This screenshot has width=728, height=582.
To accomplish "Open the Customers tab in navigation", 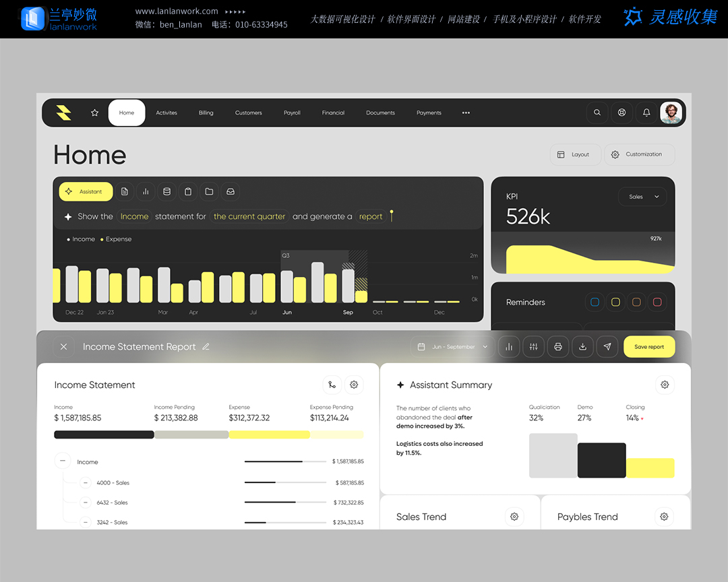I will [248, 113].
